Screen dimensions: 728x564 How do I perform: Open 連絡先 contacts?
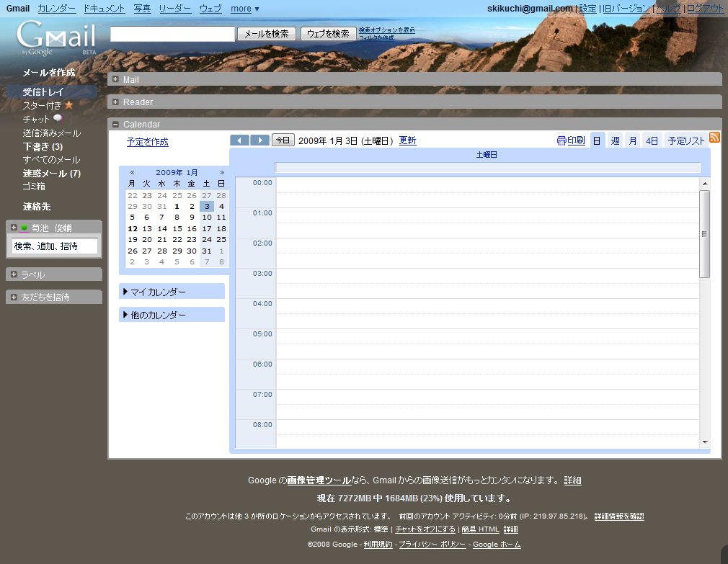coord(37,207)
